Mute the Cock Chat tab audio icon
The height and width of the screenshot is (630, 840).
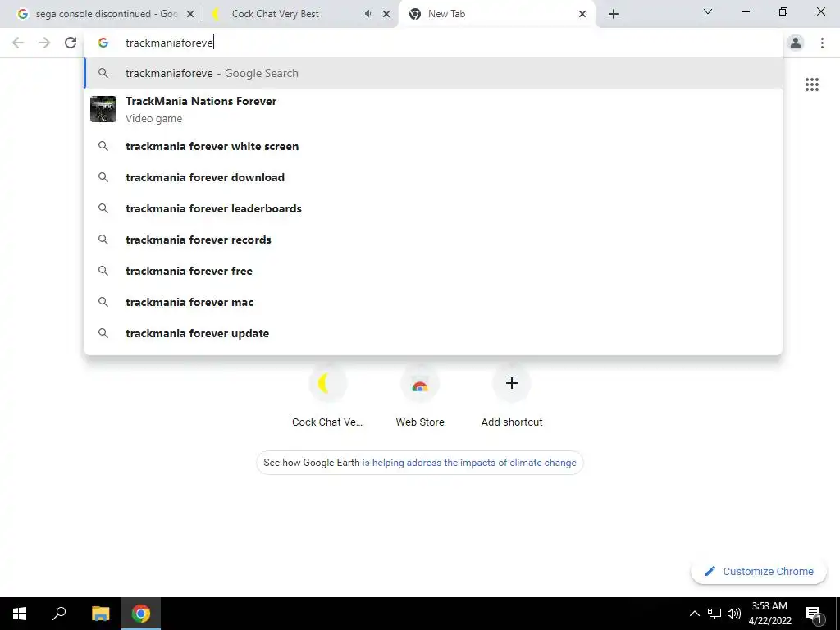click(x=368, y=14)
